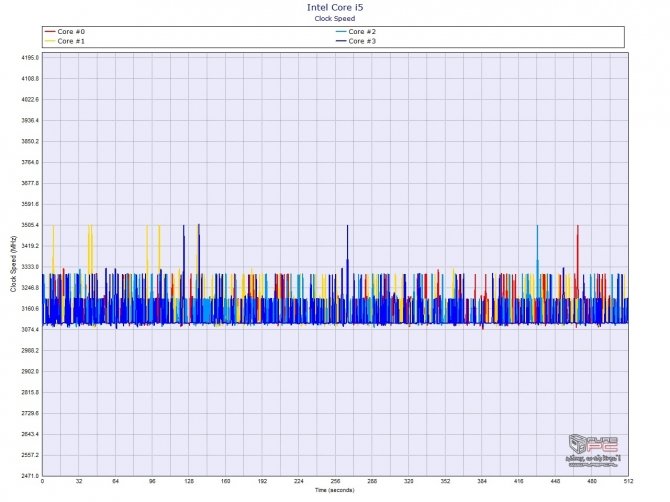This screenshot has width=670, height=502.
Task: Click the 160 tick on time axis
Action: (226, 481)
